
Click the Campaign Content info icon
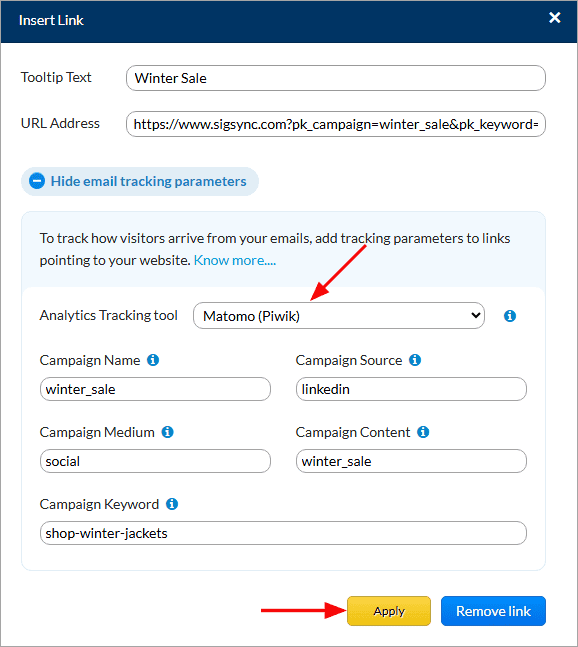pyautogui.click(x=423, y=432)
